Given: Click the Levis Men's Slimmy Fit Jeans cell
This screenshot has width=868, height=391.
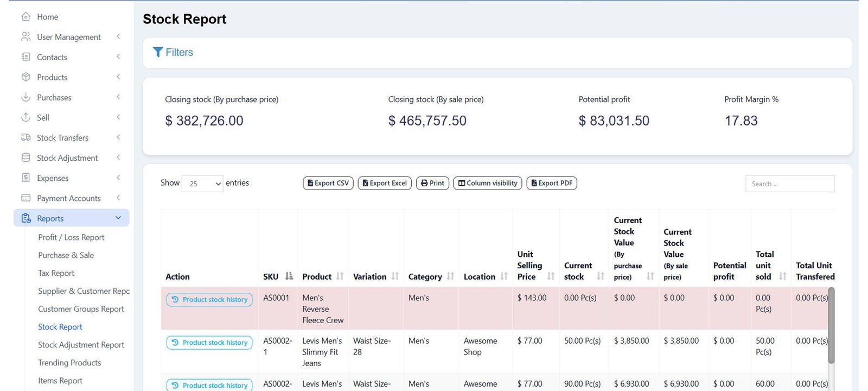Looking at the screenshot, I should coord(322,352).
